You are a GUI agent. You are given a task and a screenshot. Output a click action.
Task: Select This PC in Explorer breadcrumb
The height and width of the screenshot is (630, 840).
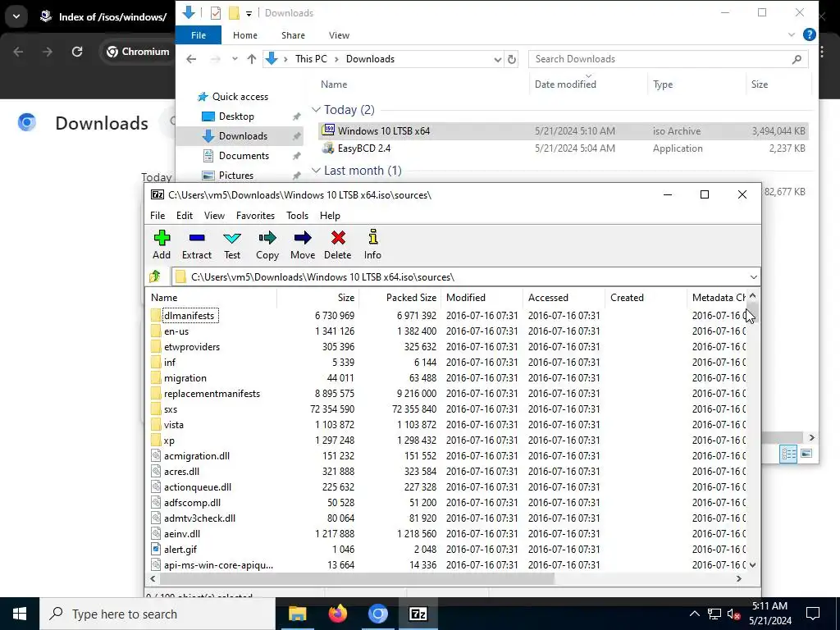click(311, 59)
